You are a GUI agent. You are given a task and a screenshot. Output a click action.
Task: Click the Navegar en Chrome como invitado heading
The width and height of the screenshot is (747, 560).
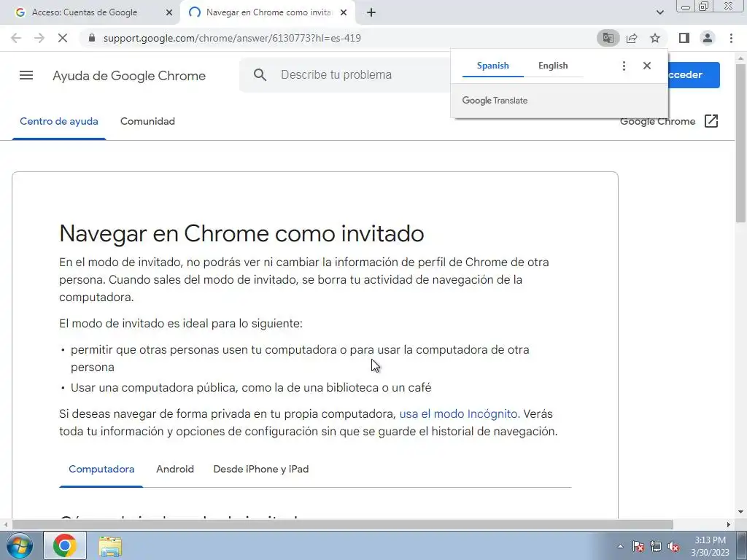coord(241,233)
